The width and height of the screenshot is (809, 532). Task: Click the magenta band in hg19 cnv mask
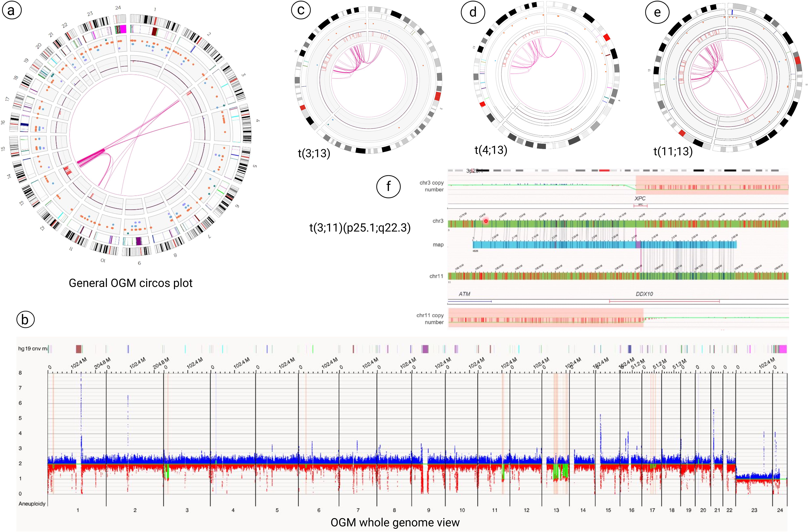(783, 349)
